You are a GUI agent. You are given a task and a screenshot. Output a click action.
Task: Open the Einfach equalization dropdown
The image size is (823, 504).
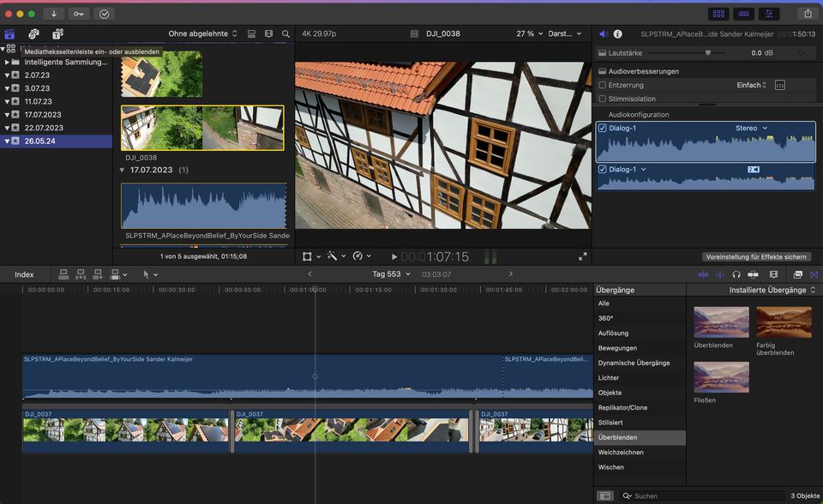pos(752,85)
